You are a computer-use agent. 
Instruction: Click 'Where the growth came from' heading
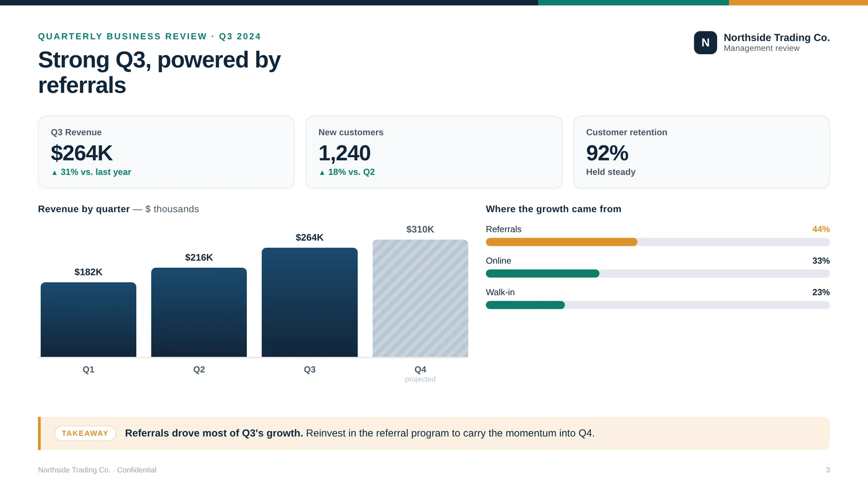(x=553, y=209)
